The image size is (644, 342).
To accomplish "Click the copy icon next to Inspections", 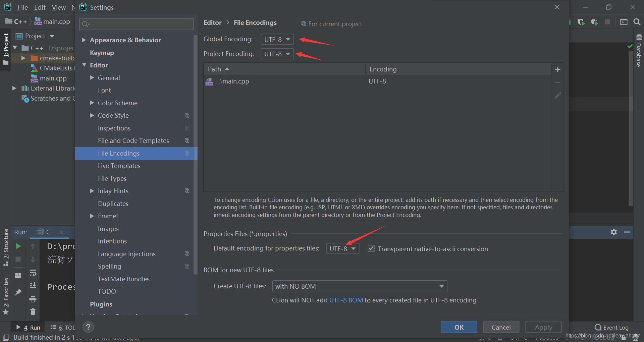I will click(x=187, y=128).
